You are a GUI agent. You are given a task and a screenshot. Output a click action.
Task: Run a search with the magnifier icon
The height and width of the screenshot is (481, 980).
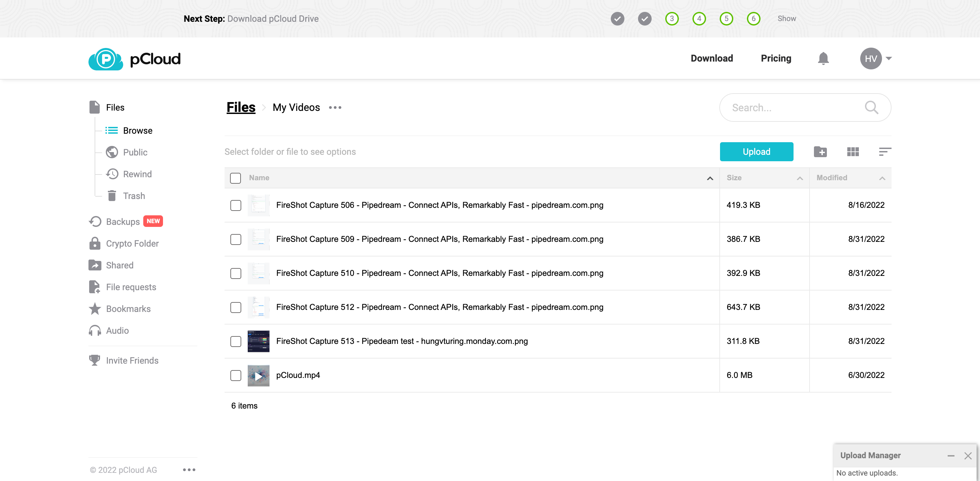click(x=871, y=107)
